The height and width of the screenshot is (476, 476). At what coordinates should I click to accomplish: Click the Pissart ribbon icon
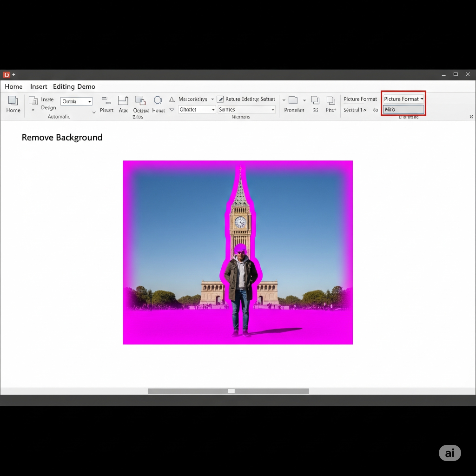106,101
